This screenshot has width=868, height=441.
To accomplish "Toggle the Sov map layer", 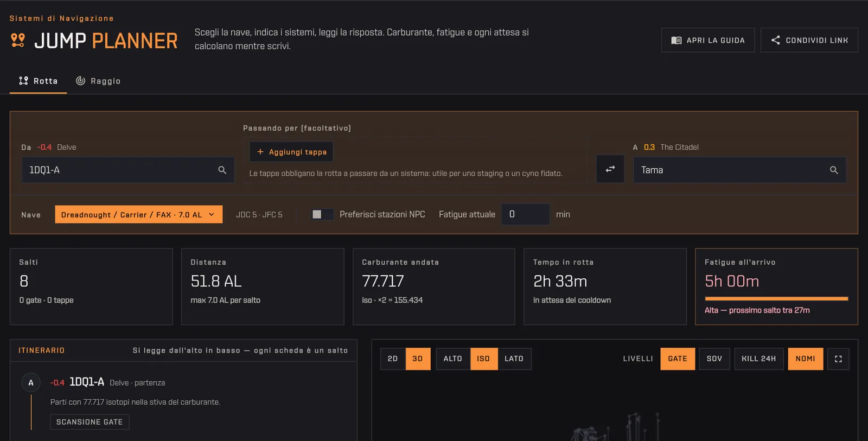I will tap(714, 359).
